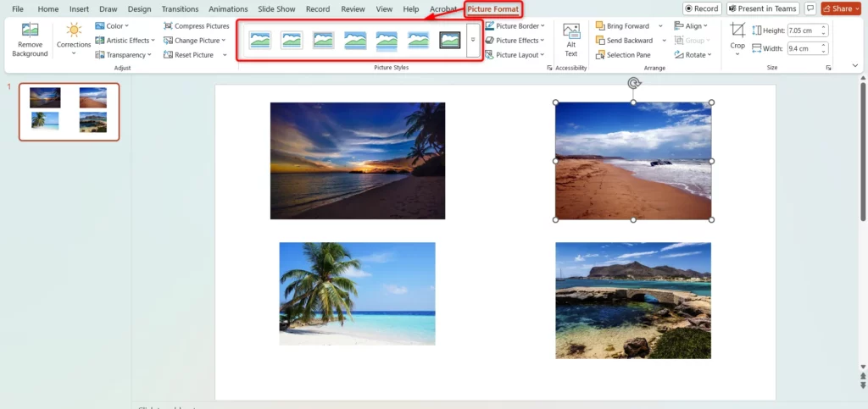Click the Present in Teams button
The width and height of the screenshot is (868, 409).
tap(762, 8)
